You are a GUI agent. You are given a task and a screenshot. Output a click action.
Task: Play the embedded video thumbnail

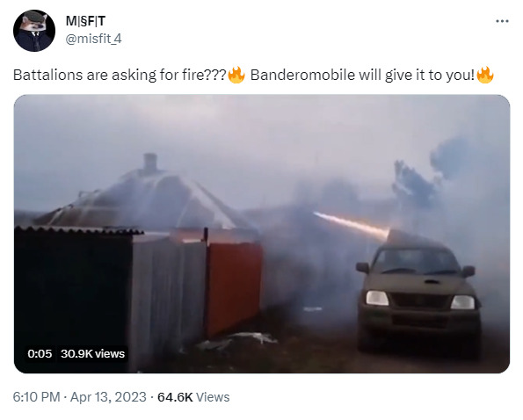262,234
